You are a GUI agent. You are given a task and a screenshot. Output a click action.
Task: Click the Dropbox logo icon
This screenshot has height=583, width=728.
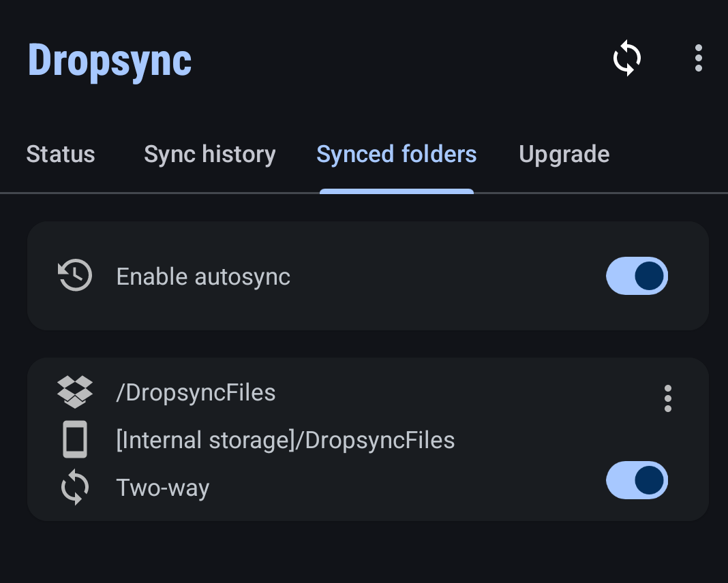[x=74, y=392]
